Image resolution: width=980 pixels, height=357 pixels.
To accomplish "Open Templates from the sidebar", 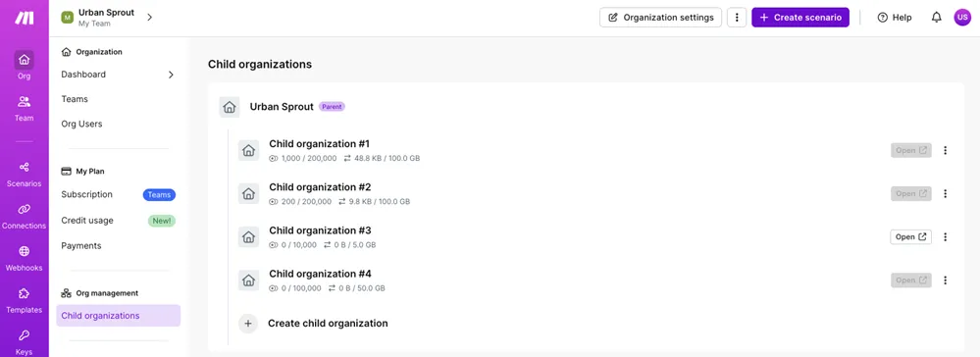I will [24, 301].
